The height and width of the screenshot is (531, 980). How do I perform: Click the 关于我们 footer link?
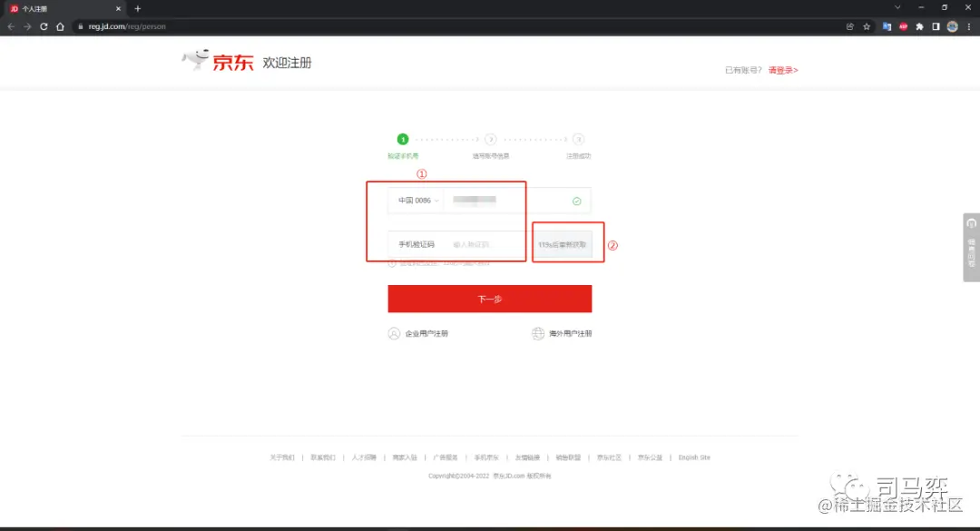tap(282, 457)
